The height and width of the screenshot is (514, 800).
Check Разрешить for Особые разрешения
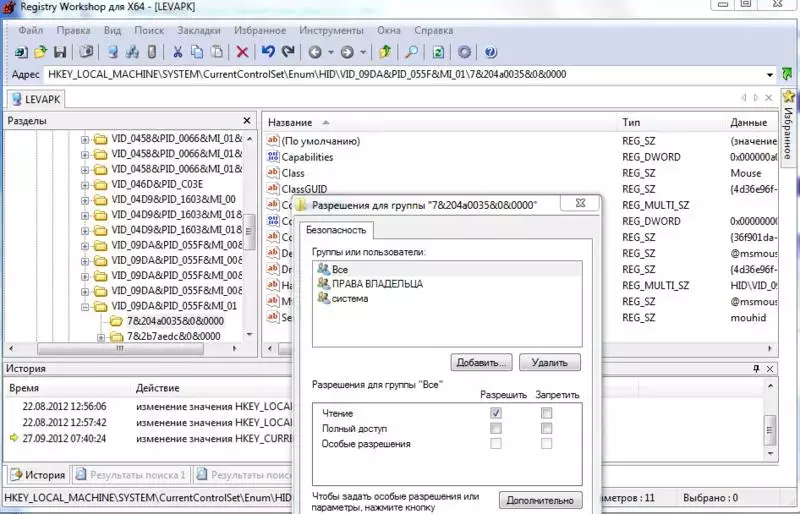click(x=495, y=444)
